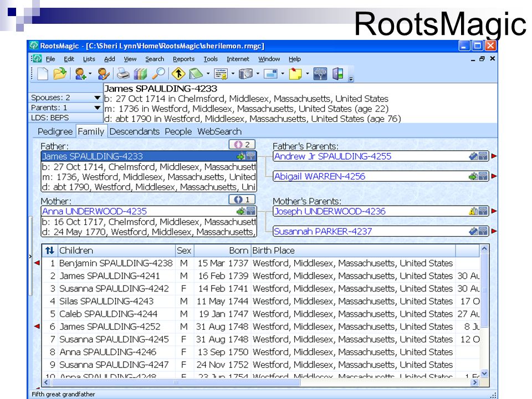Open the Reports books icon
Viewport: 532px width, 399px height.
click(x=140, y=74)
